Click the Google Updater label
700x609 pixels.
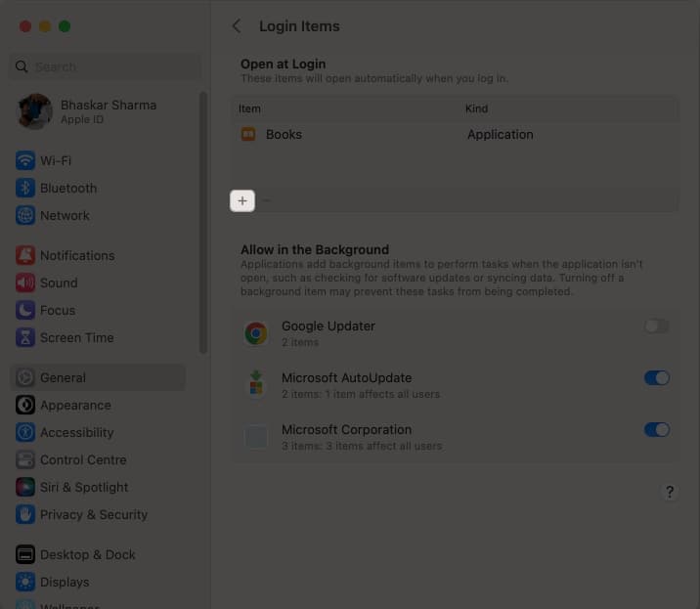click(x=328, y=326)
